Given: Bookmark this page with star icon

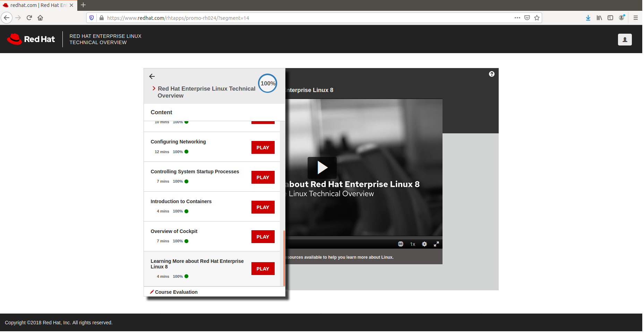Looking at the screenshot, I should click(x=537, y=18).
